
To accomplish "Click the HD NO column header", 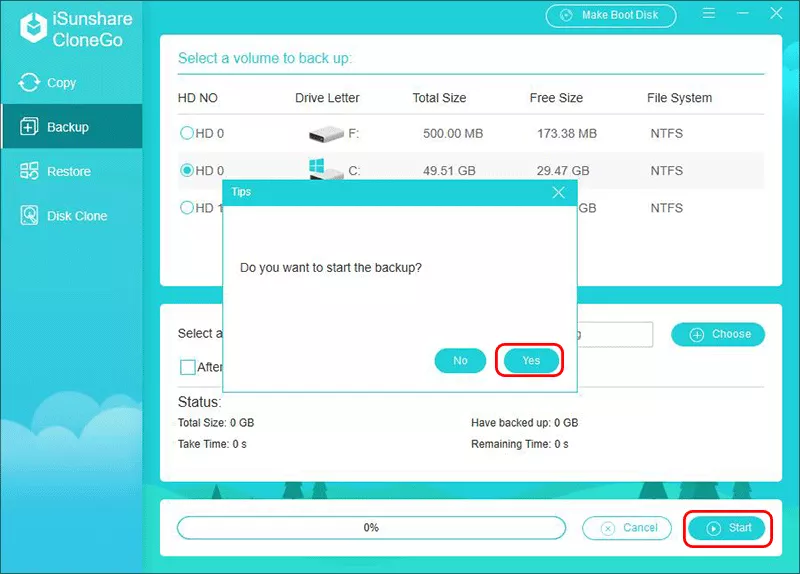I will pyautogui.click(x=197, y=98).
